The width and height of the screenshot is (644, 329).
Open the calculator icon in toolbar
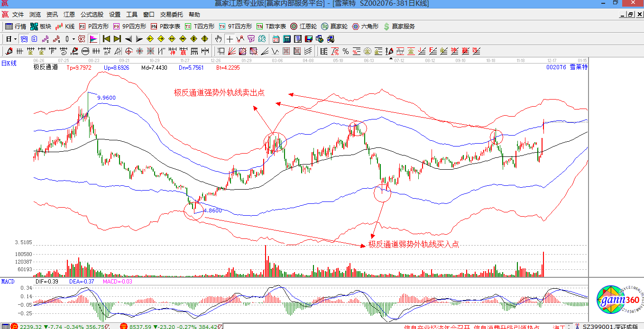[x=287, y=39]
